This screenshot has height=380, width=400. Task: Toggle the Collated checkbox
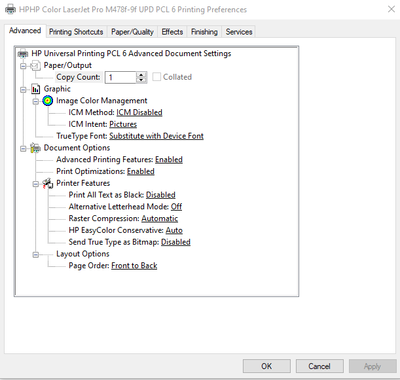point(156,77)
